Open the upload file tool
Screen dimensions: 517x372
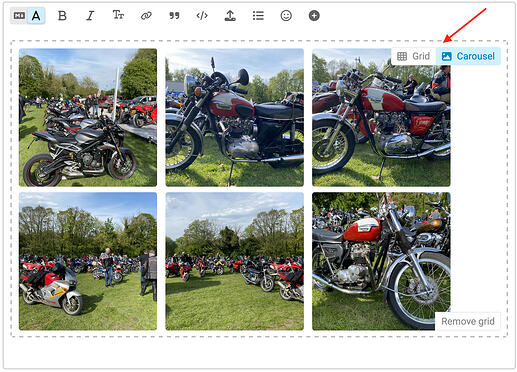tap(230, 16)
